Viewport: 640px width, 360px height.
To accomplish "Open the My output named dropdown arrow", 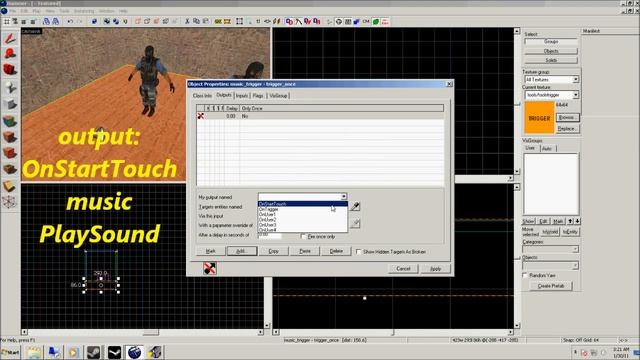I will 344,197.
